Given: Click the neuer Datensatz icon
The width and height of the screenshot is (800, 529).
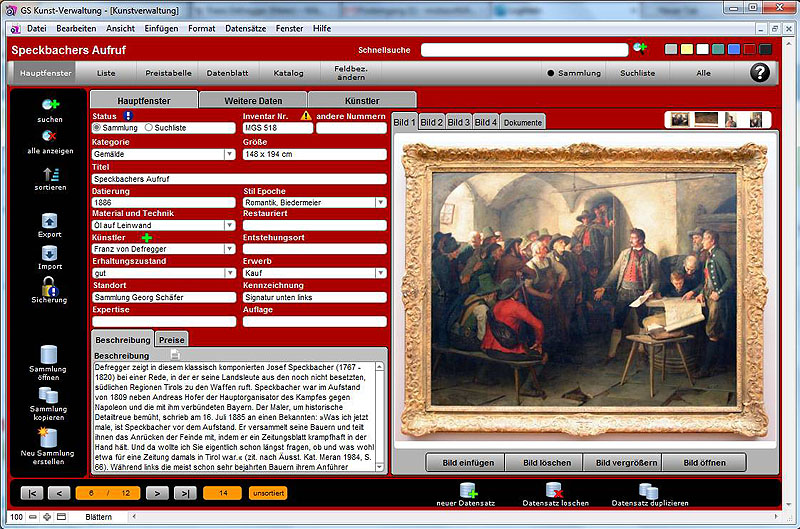Looking at the screenshot, I should click(x=468, y=490).
